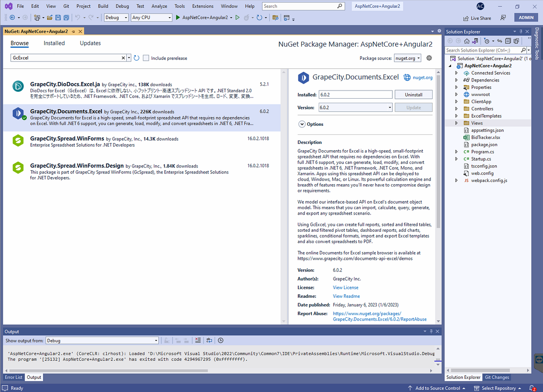The height and width of the screenshot is (392, 543).
Task: Enable the Include prerelease checkbox
Action: pos(146,58)
